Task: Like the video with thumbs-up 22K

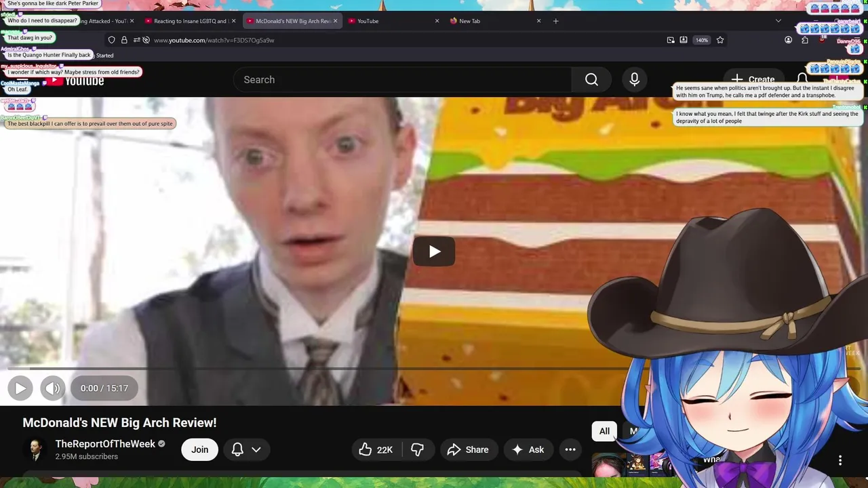Action: 376,449
